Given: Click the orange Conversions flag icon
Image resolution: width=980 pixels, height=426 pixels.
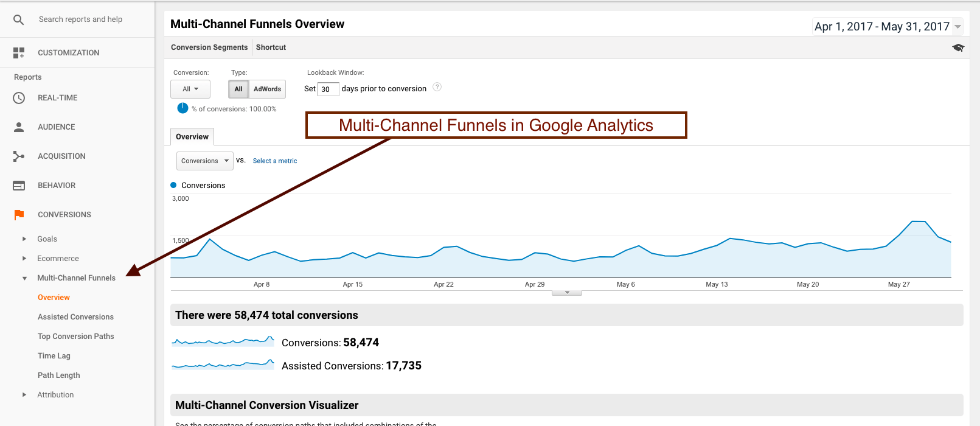Looking at the screenshot, I should click(x=19, y=215).
